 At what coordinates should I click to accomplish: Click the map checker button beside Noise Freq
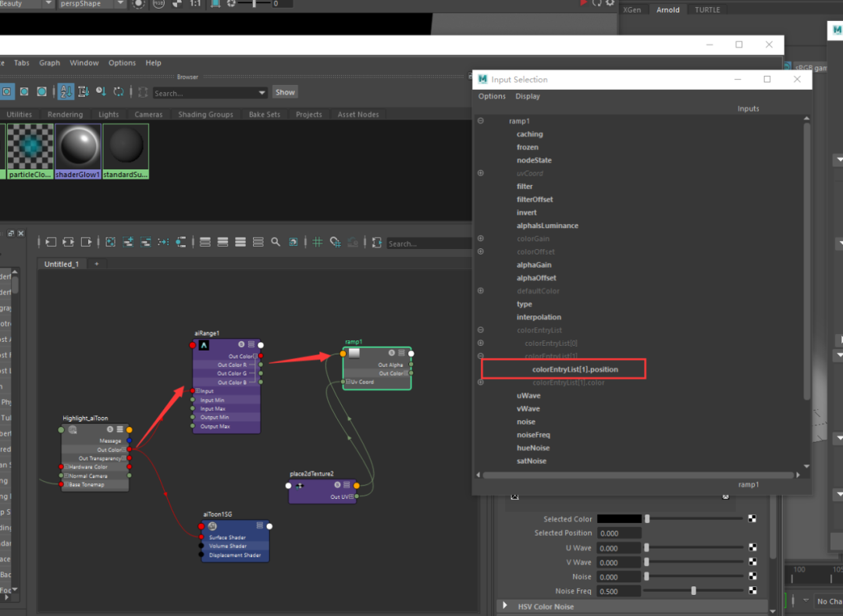point(752,591)
